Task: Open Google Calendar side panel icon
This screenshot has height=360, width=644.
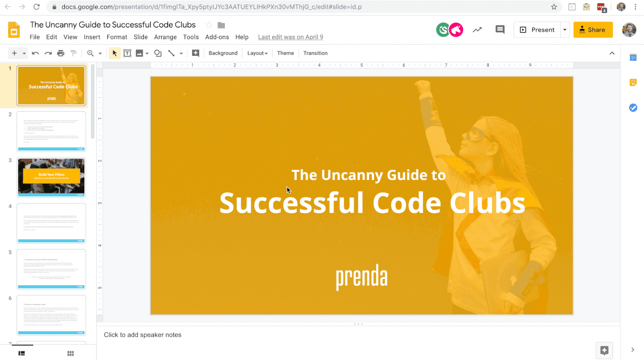Action: pos(633,57)
